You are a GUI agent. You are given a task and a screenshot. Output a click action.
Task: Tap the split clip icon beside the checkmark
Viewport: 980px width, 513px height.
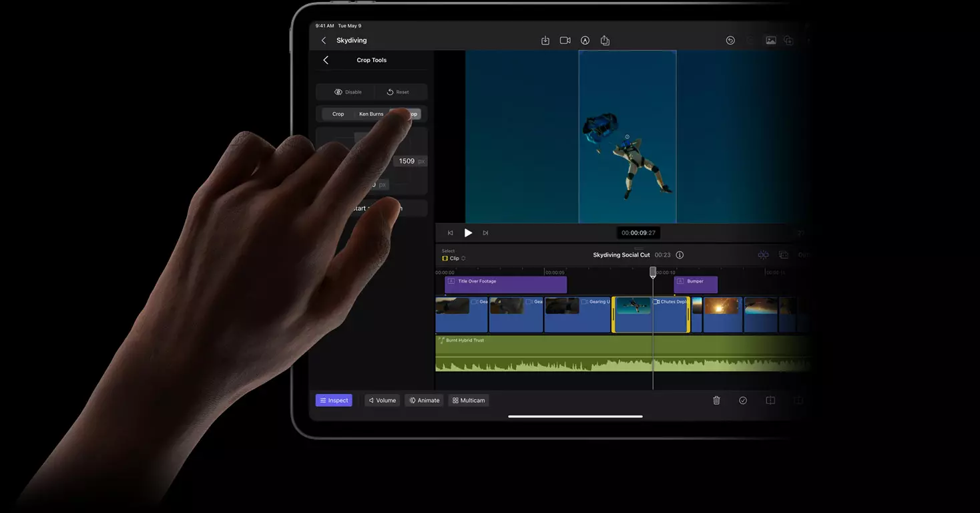click(x=770, y=401)
